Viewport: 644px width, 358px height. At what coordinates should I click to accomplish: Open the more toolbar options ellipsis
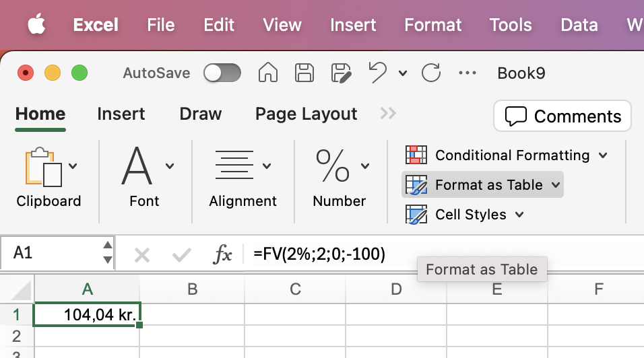click(468, 73)
